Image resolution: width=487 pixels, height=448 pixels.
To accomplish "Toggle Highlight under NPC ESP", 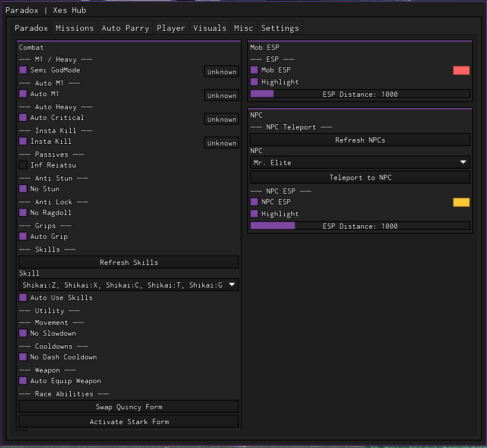I will (x=255, y=214).
